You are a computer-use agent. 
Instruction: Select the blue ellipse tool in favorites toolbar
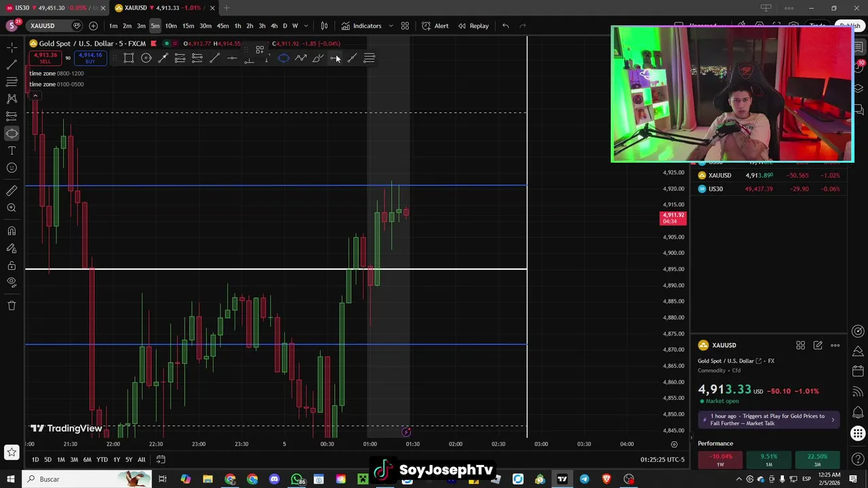click(x=283, y=58)
